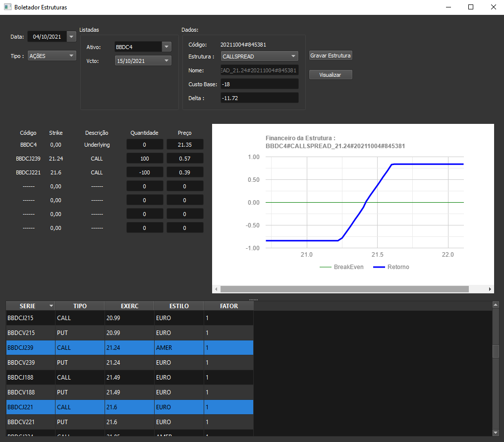Click the table scroll up arrow
The image size is (504, 442).
[496, 304]
